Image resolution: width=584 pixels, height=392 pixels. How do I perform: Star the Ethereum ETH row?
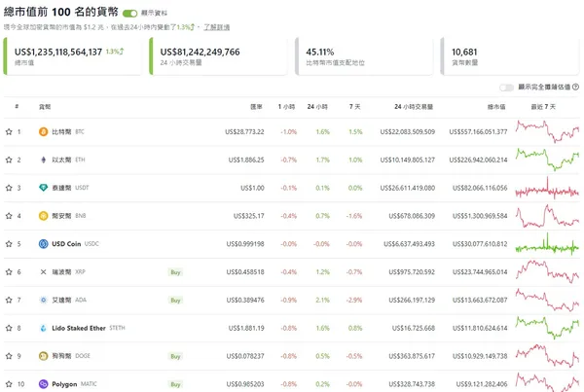tap(9, 160)
